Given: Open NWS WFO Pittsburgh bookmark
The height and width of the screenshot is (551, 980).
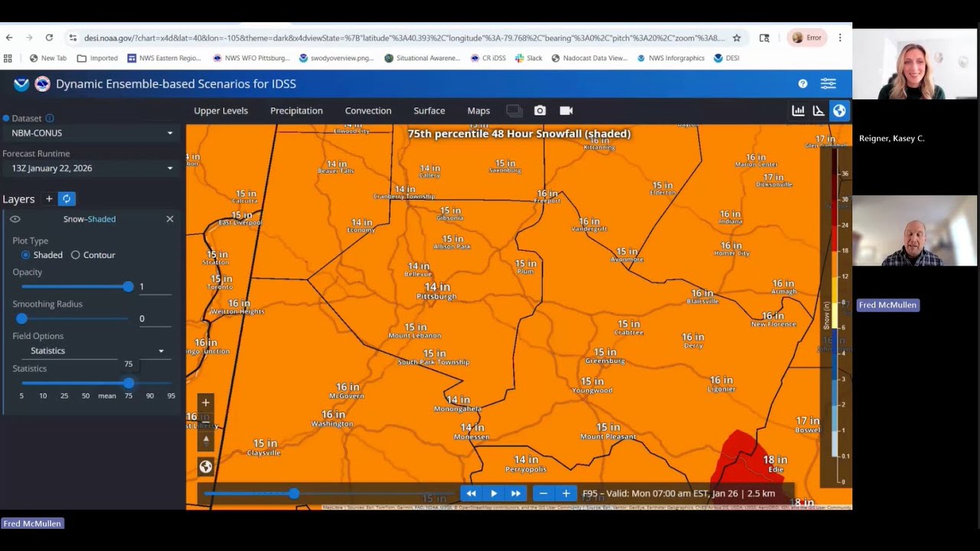Looking at the screenshot, I should point(251,58).
